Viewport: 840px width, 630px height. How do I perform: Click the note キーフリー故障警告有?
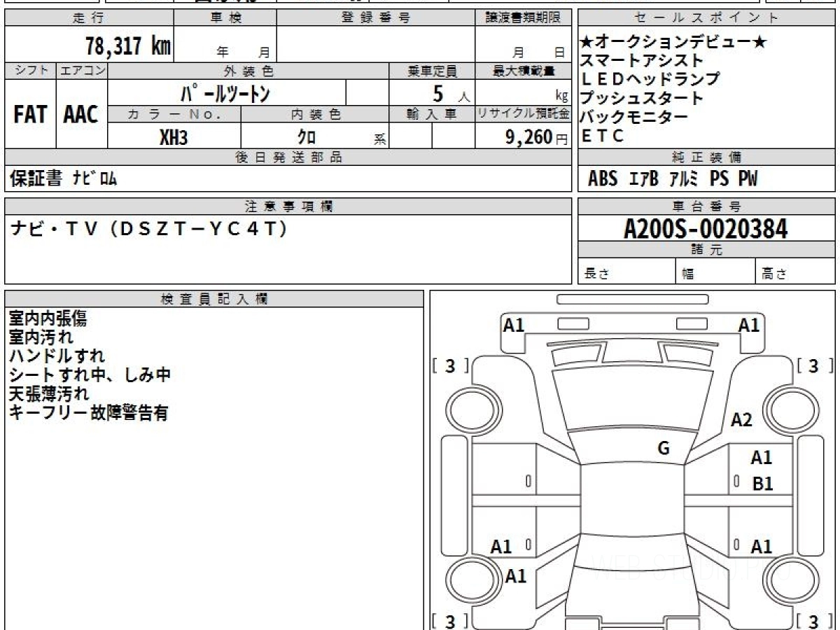tap(88, 412)
